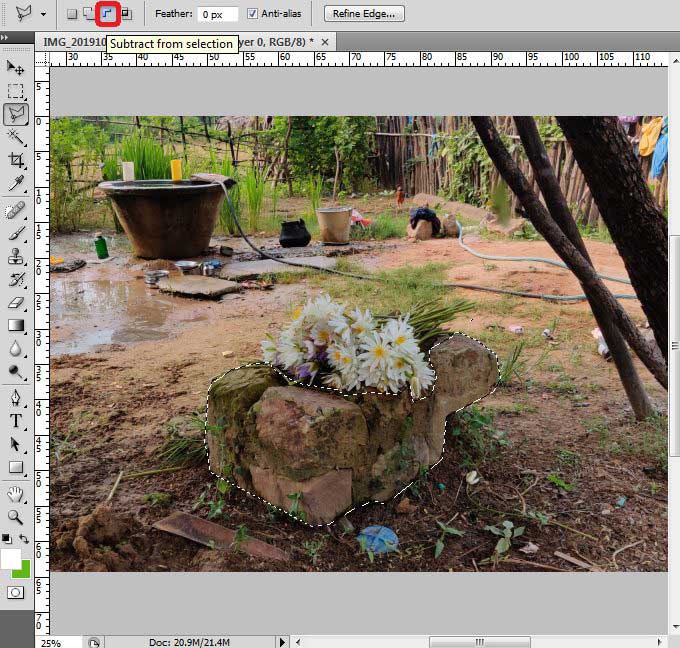Close the IMG_2019 document tab
The width and height of the screenshot is (680, 648).
325,42
